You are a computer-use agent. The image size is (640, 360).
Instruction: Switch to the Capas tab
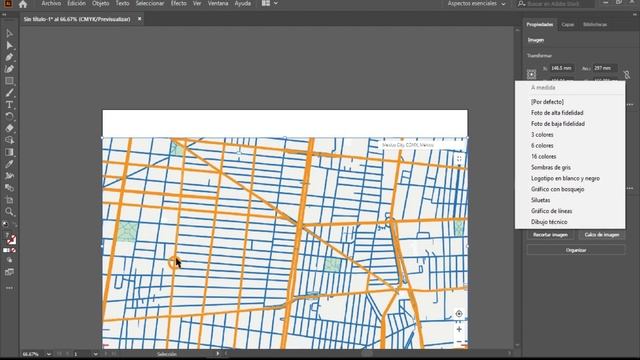(568, 24)
